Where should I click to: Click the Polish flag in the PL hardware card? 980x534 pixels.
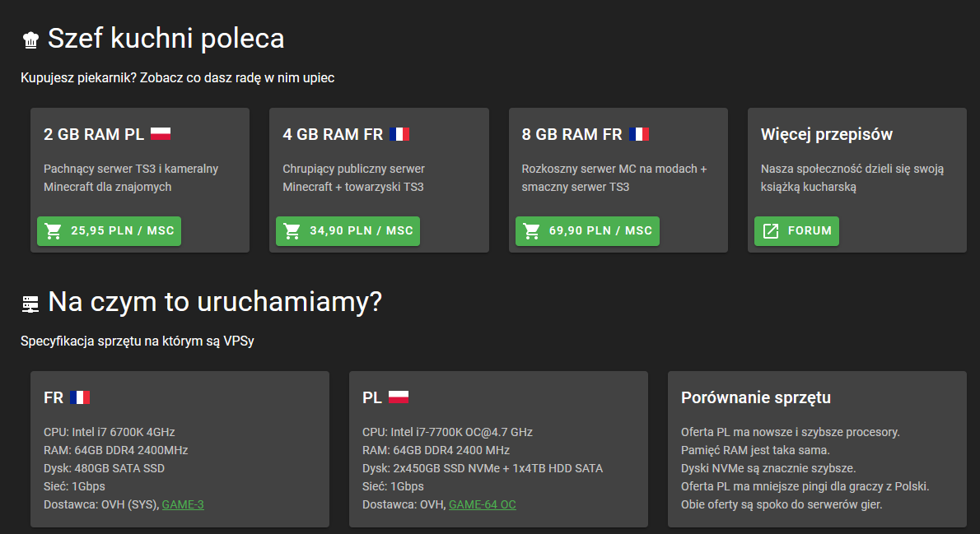(399, 398)
